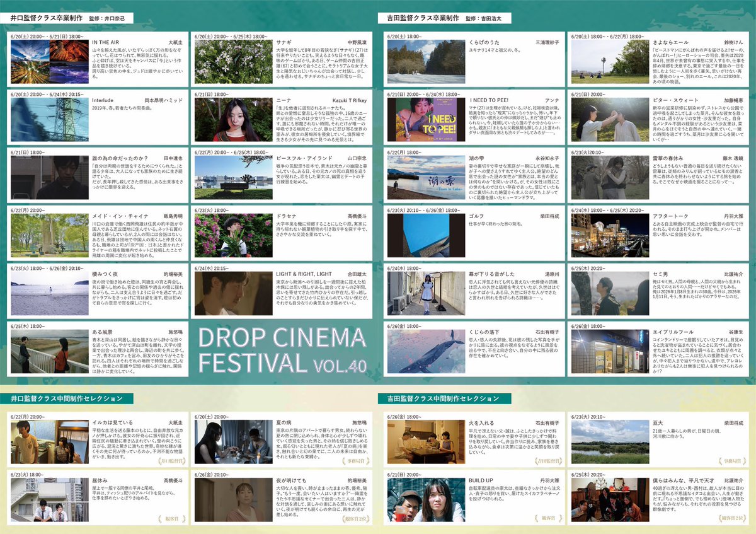Select the ニーナ film thumbnail
The image size is (756, 534).
(234, 120)
